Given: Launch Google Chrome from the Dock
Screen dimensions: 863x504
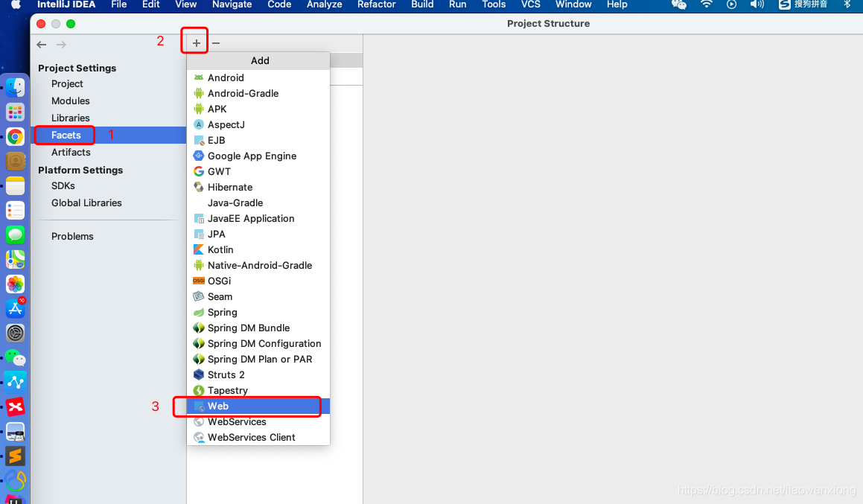Looking at the screenshot, I should click(x=16, y=136).
